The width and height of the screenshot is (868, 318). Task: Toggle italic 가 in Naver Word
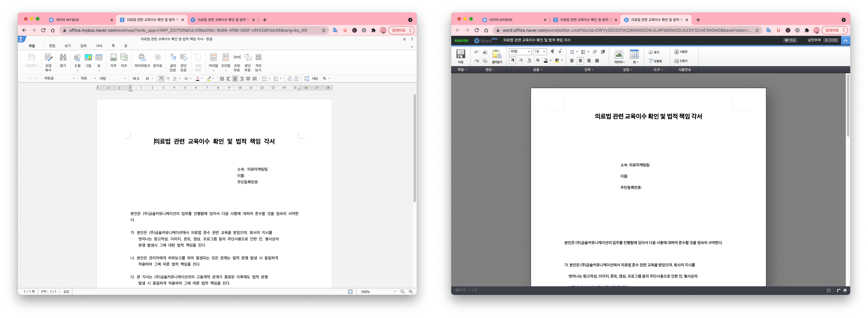(521, 60)
